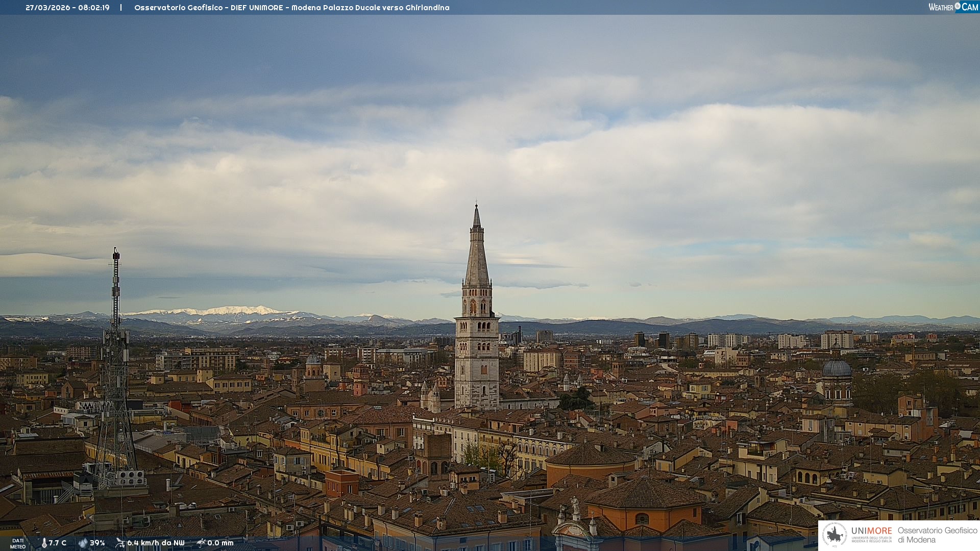The height and width of the screenshot is (551, 980).
Task: Click the UNIMORE wordmark text
Action: pyautogui.click(x=871, y=531)
